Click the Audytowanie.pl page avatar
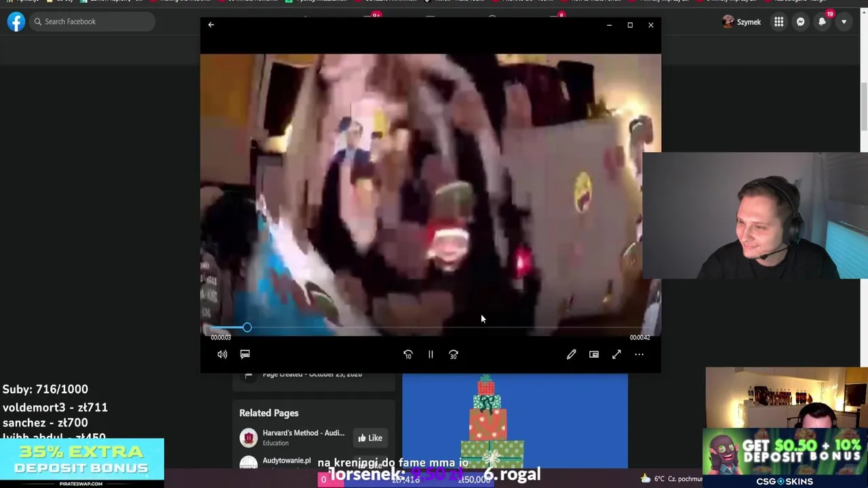Viewport: 868px width, 488px height. point(248,463)
